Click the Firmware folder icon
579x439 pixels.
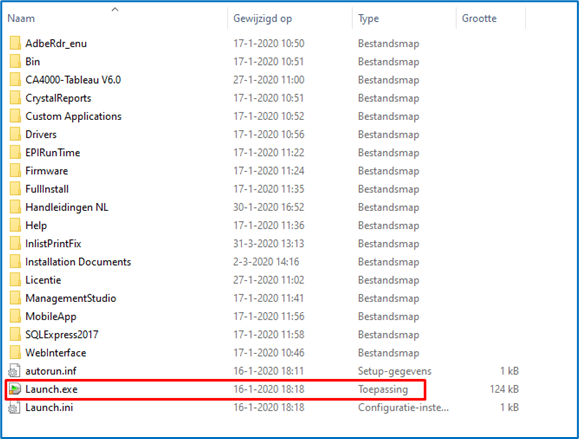15,171
